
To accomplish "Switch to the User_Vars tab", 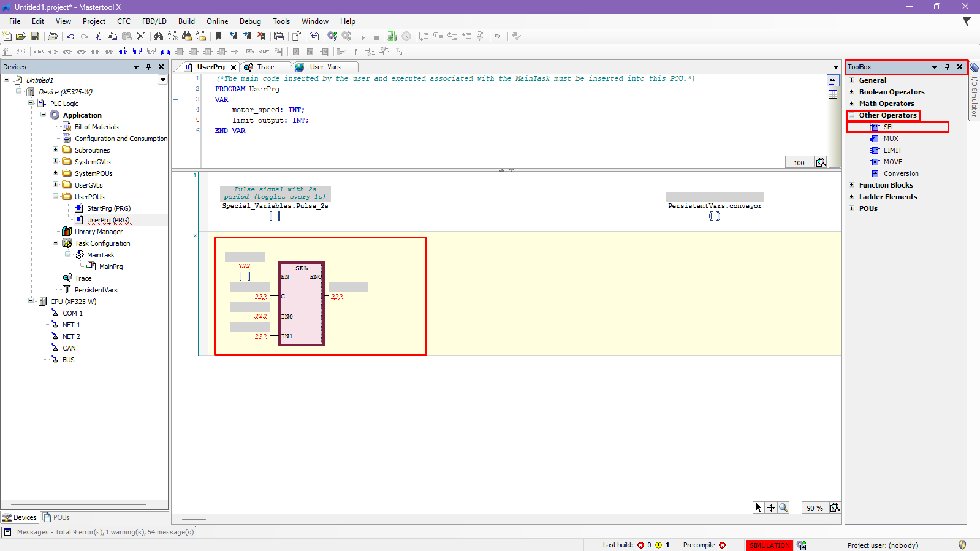I will [324, 67].
